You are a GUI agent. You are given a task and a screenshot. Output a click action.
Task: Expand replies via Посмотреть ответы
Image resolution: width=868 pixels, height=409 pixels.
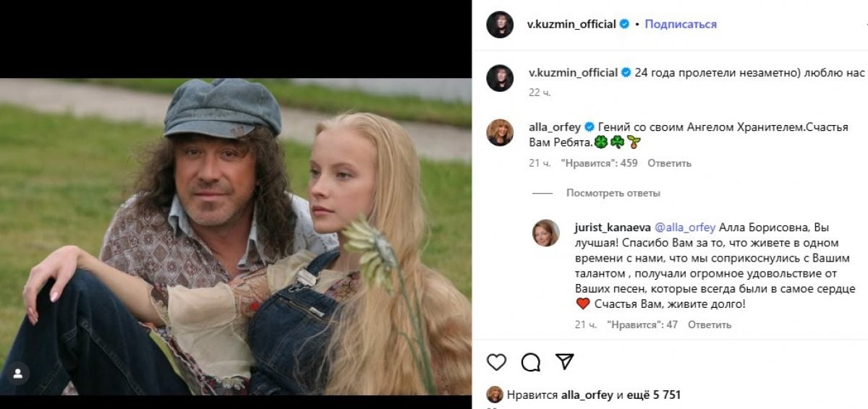pos(613,193)
